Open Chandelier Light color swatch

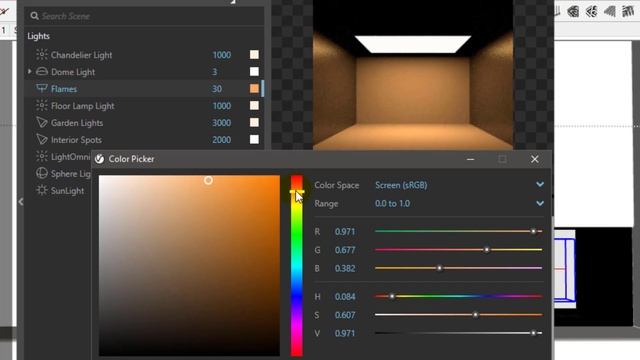point(254,55)
